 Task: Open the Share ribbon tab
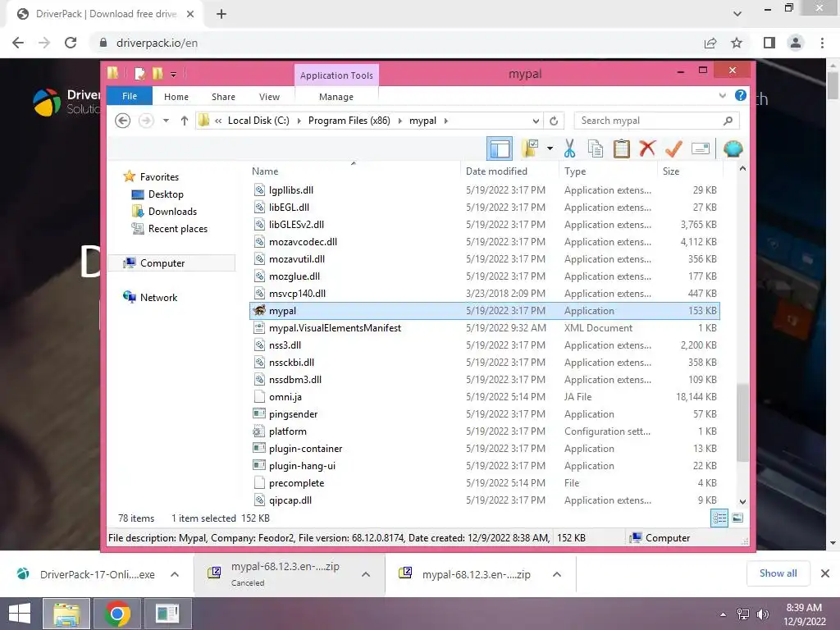coord(223,97)
